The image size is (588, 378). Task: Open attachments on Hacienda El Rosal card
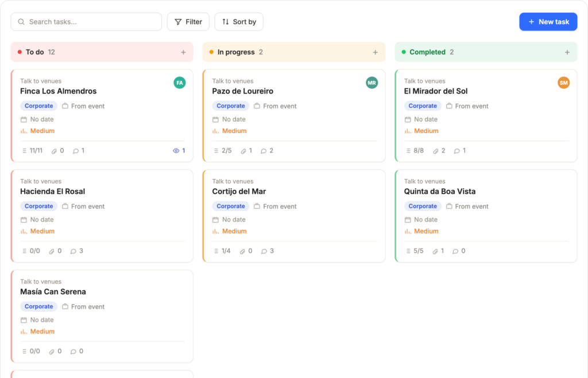pyautogui.click(x=55, y=251)
